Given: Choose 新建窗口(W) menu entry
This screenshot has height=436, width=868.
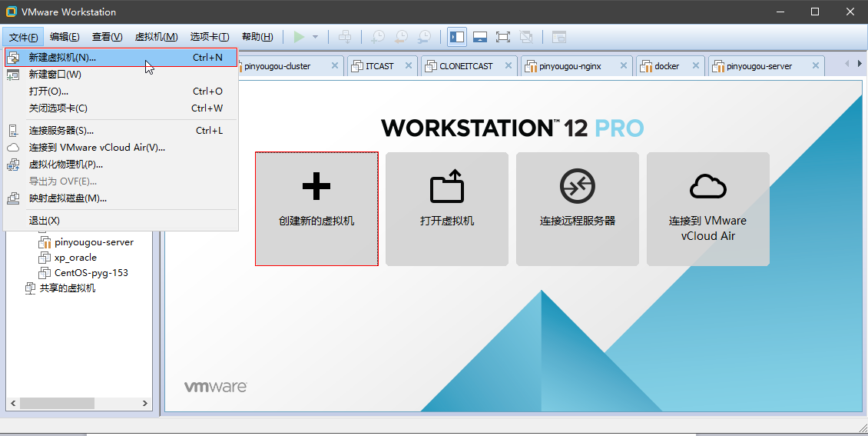Looking at the screenshot, I should [x=121, y=75].
